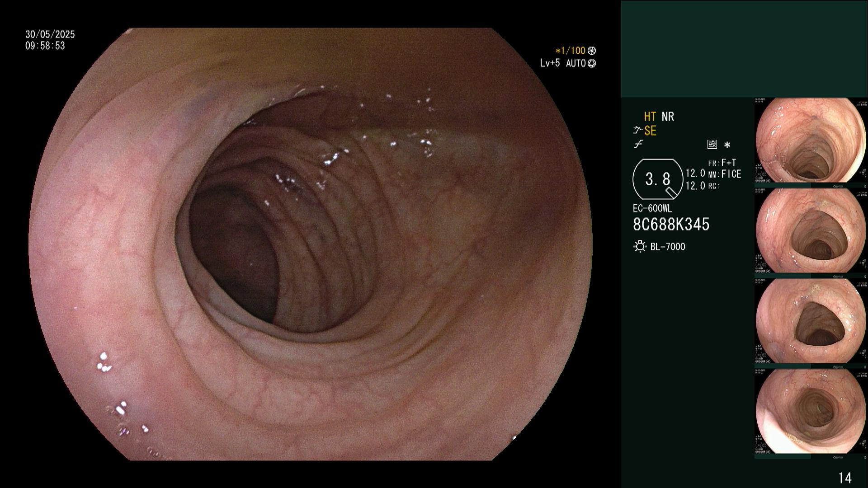Click the tone curve icon below SE

(x=638, y=145)
